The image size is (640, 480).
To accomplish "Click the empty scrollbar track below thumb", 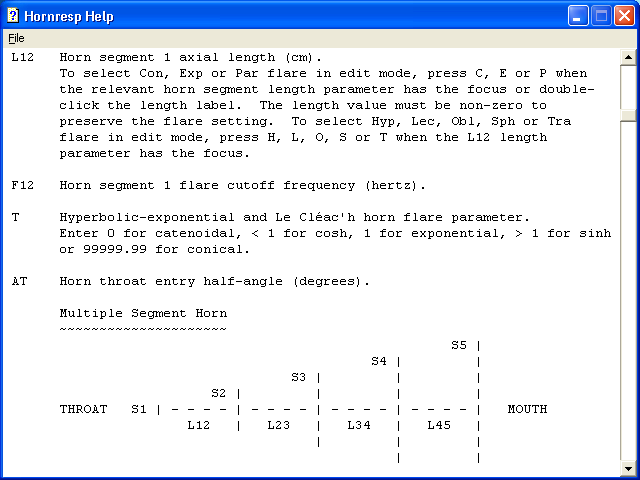I will [x=628, y=291].
